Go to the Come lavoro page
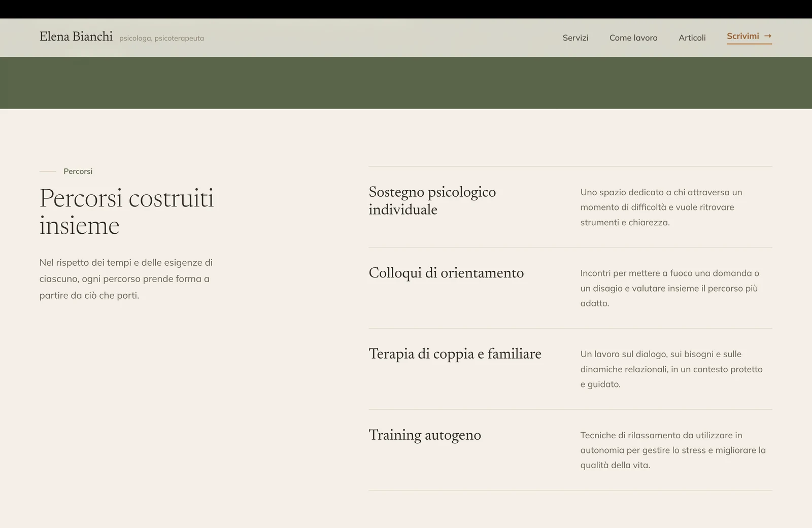812x528 pixels. pyautogui.click(x=633, y=38)
